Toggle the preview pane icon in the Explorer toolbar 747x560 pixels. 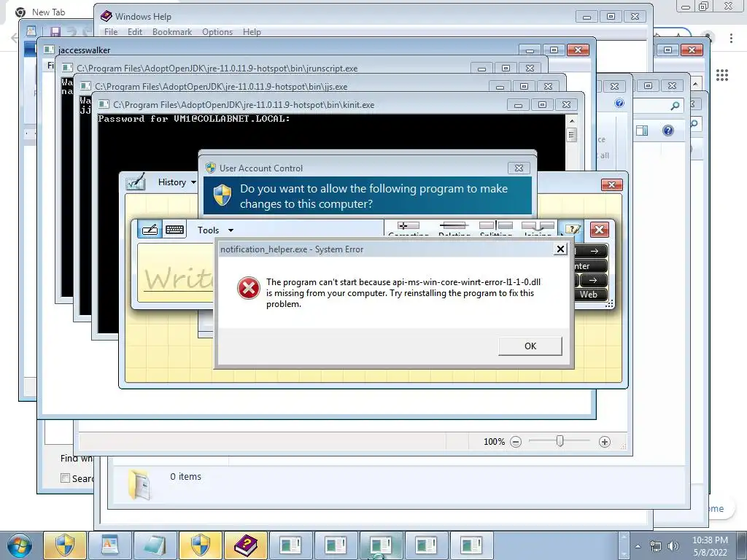pyautogui.click(x=642, y=131)
